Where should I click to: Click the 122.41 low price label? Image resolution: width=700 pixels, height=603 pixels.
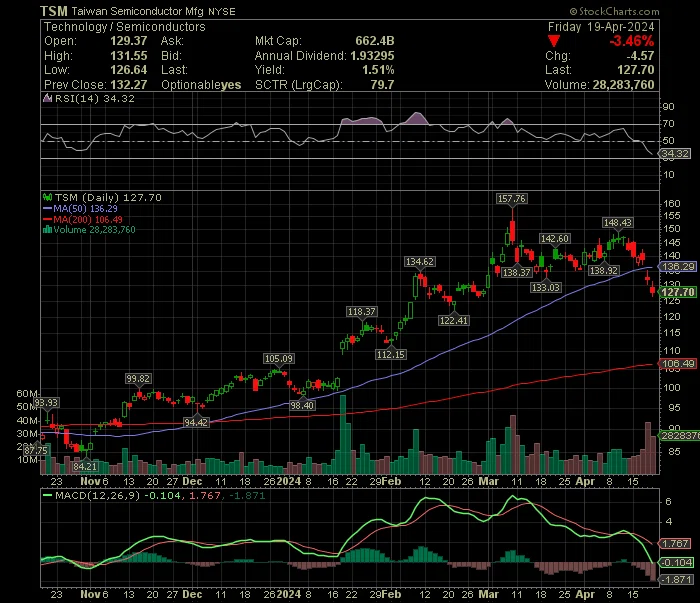coord(454,320)
